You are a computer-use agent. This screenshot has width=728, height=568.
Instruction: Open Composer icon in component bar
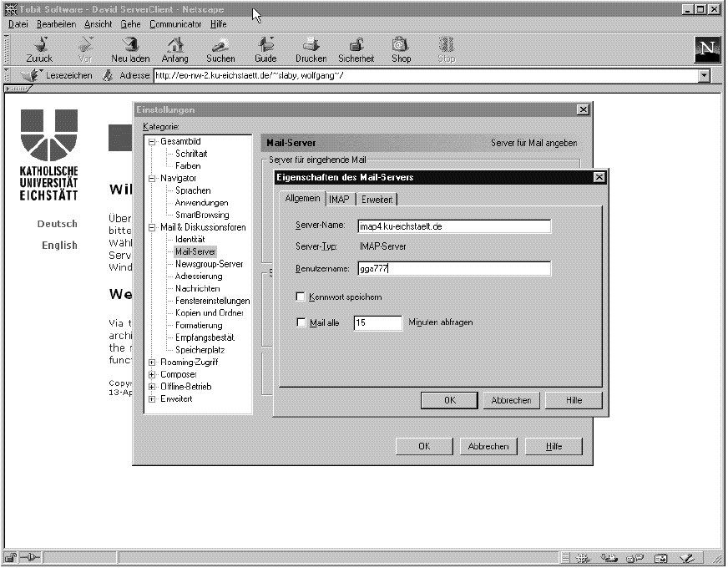click(x=687, y=558)
